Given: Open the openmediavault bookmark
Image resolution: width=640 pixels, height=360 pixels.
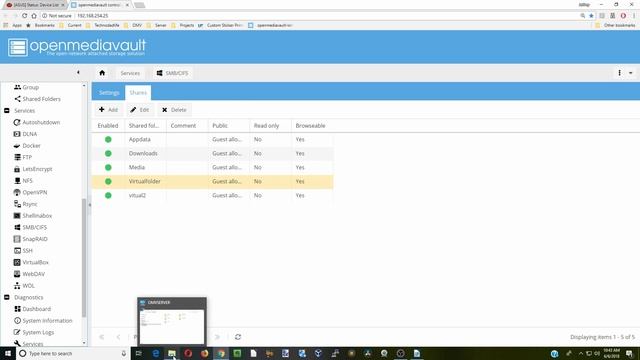Looking at the screenshot, I should point(270,25).
